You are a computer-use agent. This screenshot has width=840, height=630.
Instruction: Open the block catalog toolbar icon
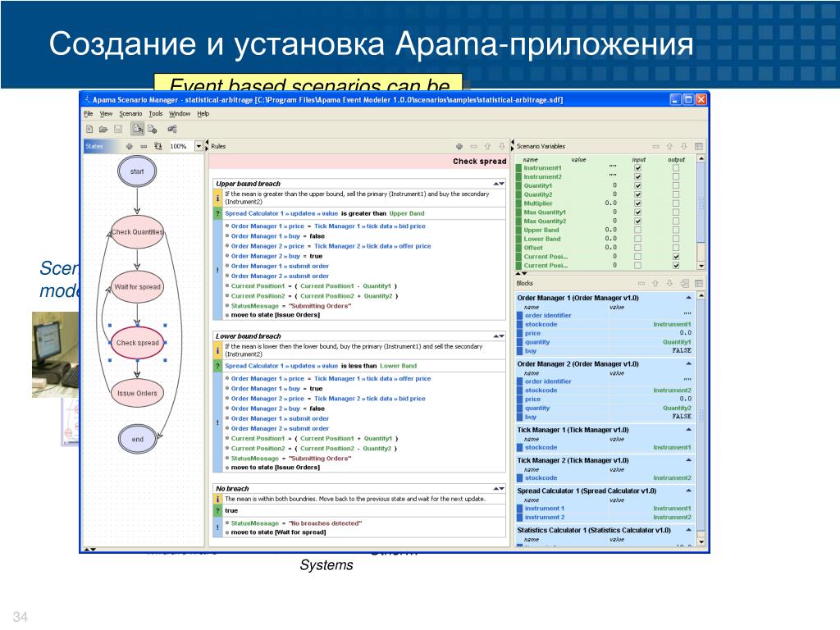coord(172,129)
